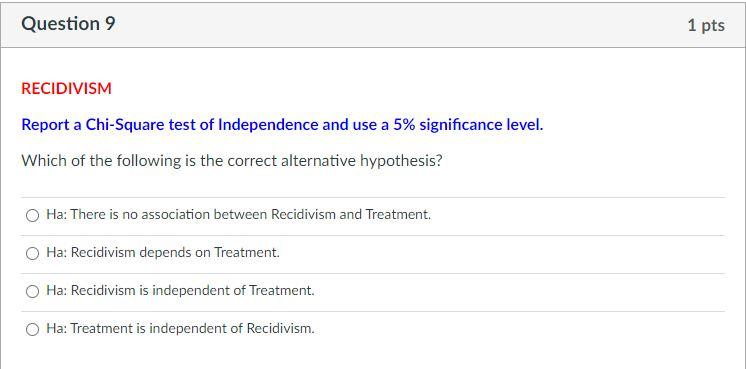
Task: Click the phrase "5% significance level"
Action: (468, 125)
